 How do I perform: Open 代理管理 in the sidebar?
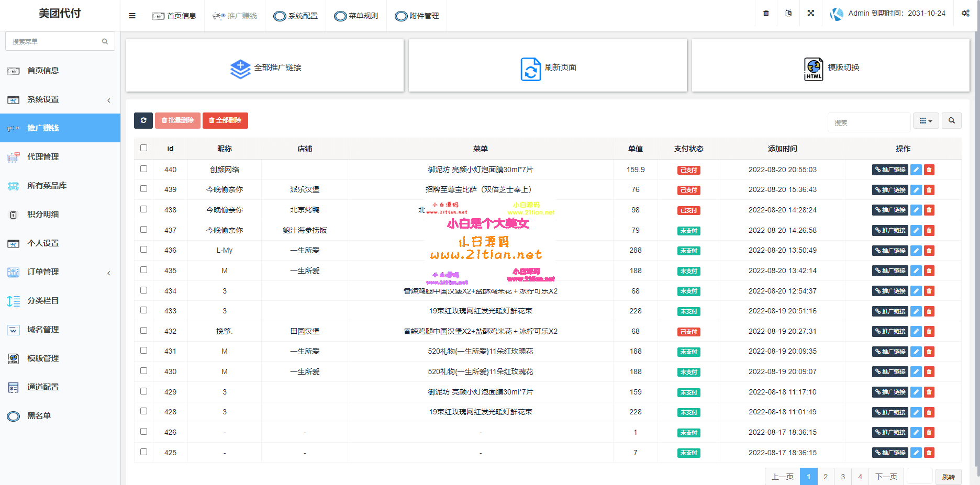(x=43, y=157)
